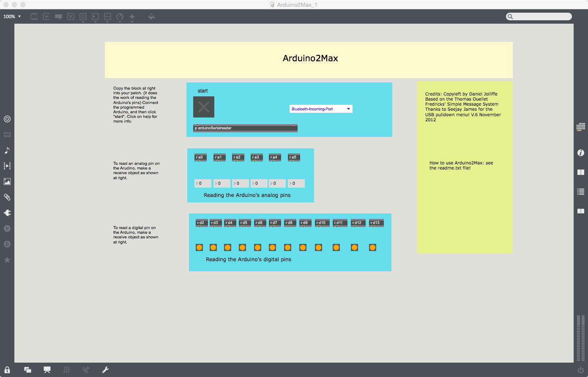Select the r a3 receive object
Image resolution: width=588 pixels, height=377 pixels.
click(x=257, y=157)
